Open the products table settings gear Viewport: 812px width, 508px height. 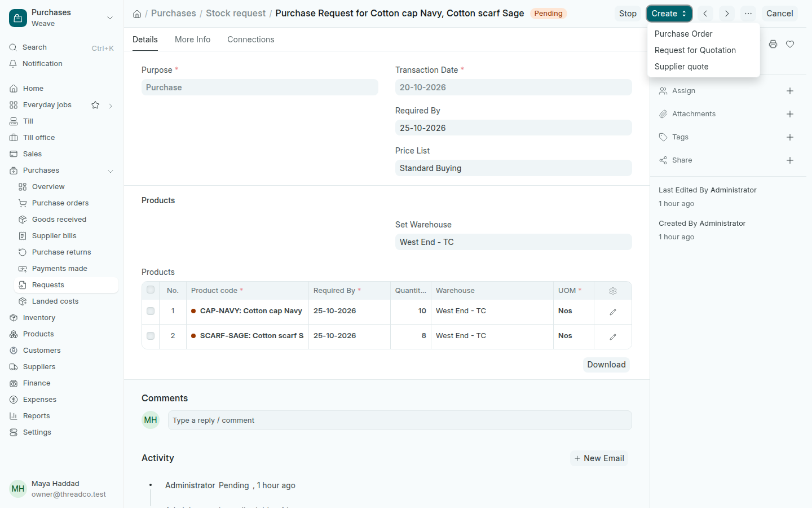point(613,291)
